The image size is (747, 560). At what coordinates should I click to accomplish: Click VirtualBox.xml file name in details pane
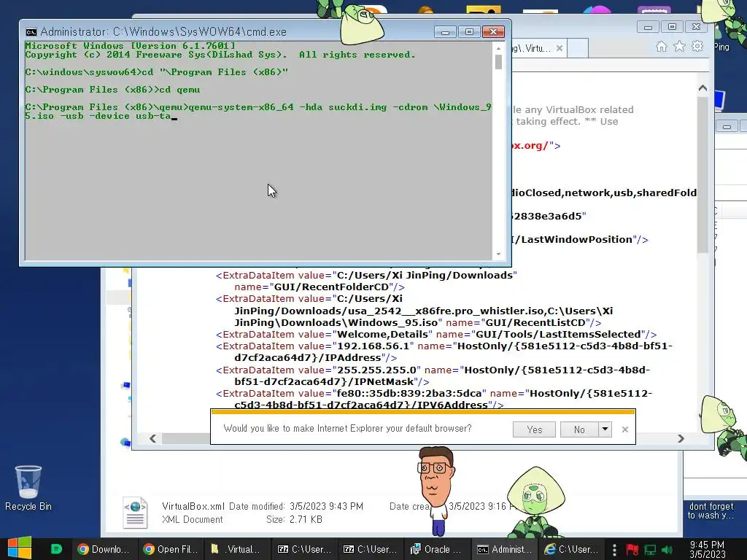(193, 506)
